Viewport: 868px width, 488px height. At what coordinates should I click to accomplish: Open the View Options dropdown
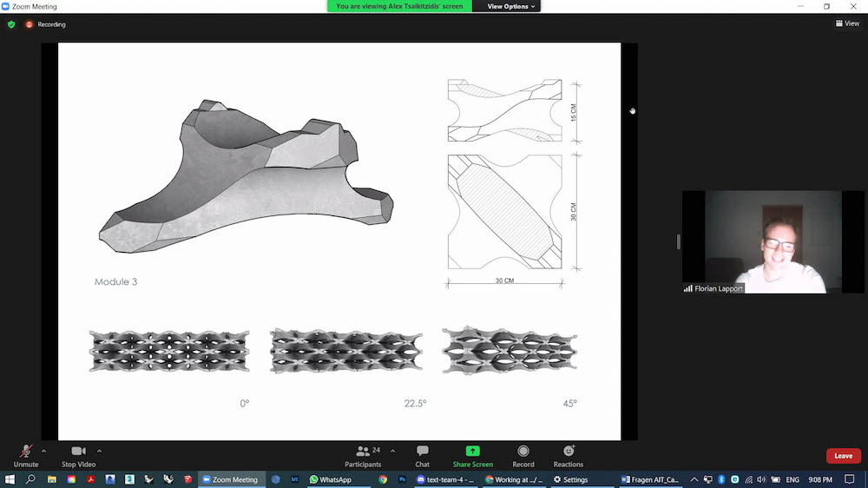tap(511, 6)
